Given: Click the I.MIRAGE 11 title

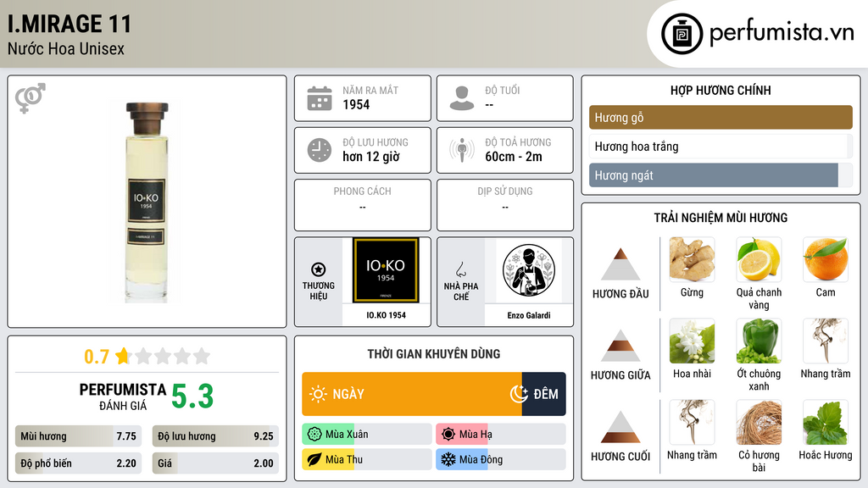Looking at the screenshot, I should (70, 24).
